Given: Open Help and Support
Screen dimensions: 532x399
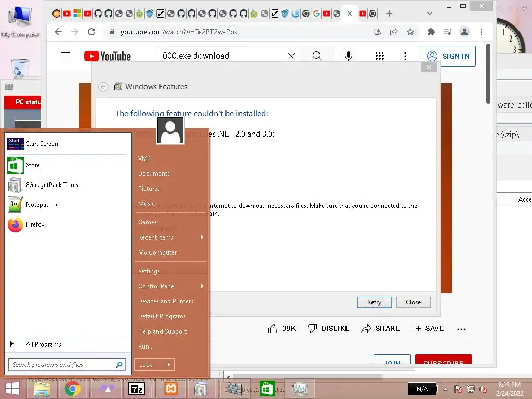Looking at the screenshot, I should coord(162,331).
